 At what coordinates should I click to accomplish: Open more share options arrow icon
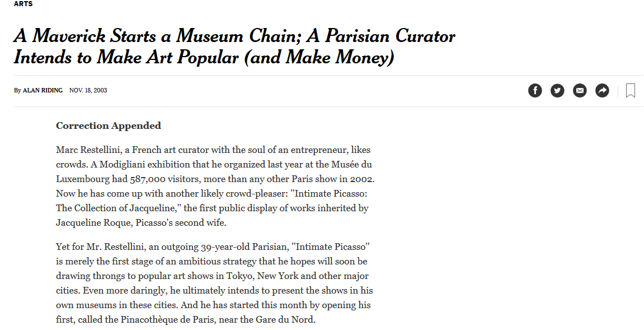(603, 91)
